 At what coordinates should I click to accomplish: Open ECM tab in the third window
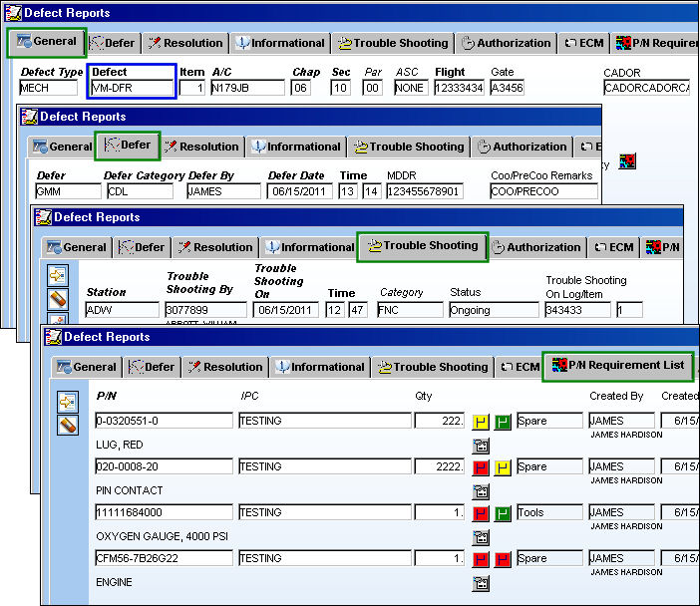coord(614,247)
